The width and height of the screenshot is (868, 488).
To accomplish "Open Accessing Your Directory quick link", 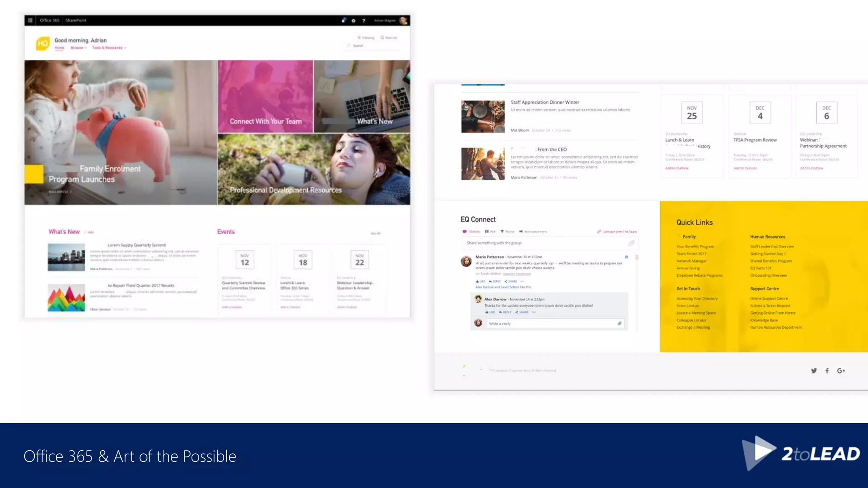I will (697, 299).
